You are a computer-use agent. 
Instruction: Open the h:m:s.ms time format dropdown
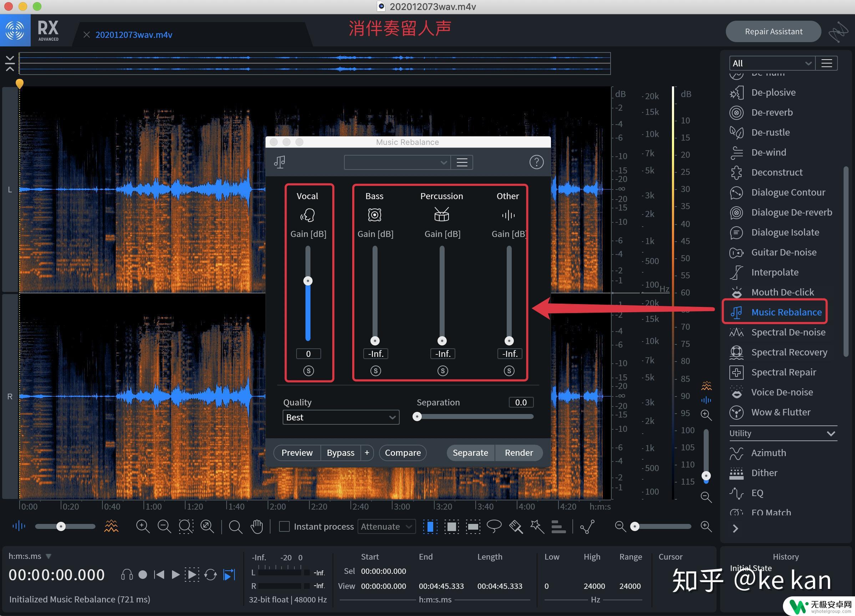click(30, 556)
